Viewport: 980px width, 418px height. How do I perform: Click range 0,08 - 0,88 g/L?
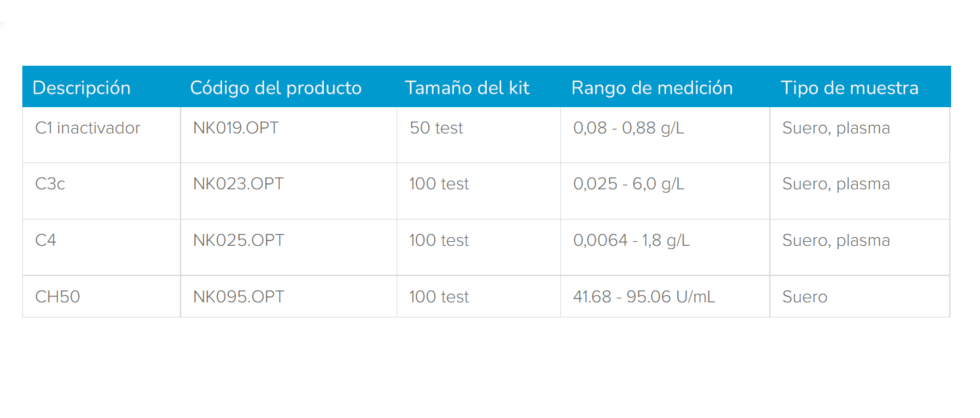[x=629, y=128]
